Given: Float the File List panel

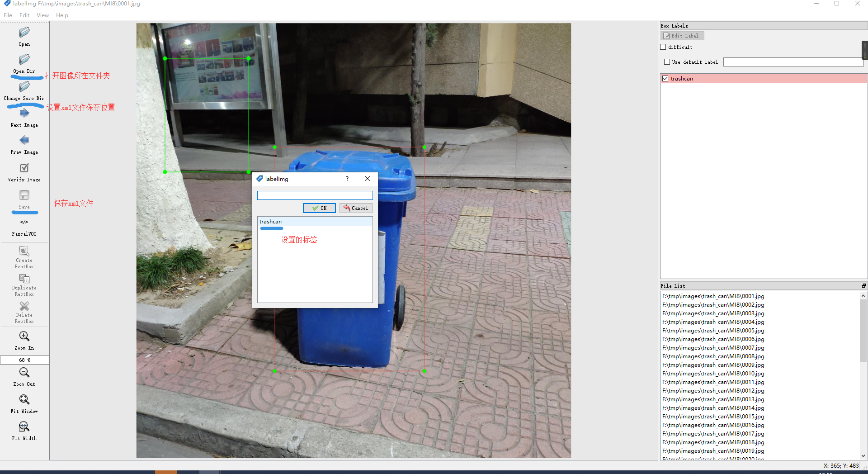Looking at the screenshot, I should point(864,286).
